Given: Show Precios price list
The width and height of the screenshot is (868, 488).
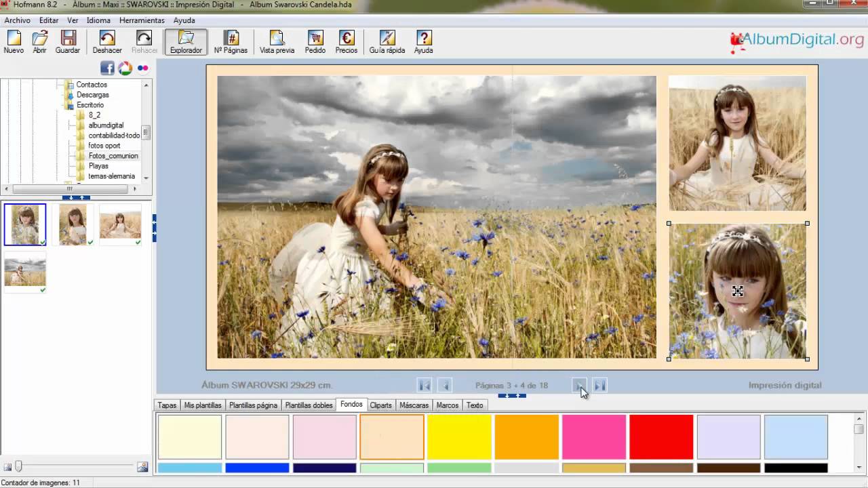Looking at the screenshot, I should coord(346,42).
